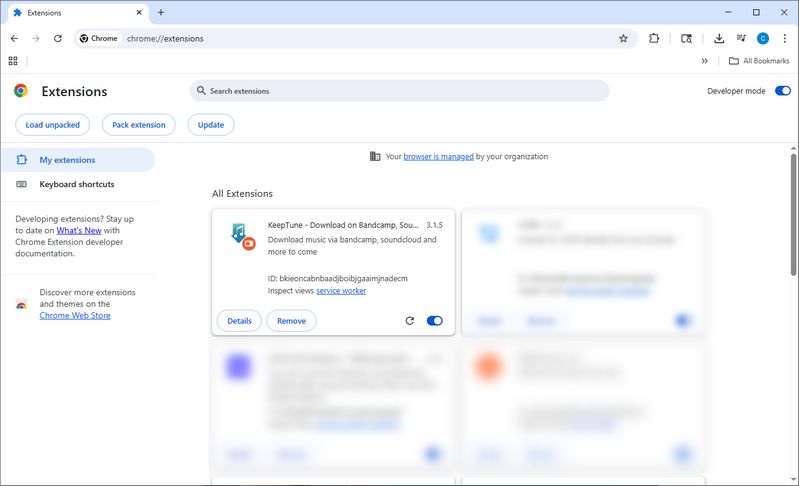Open the KeepTune service worker link
The height and width of the screenshot is (486, 799).
click(x=341, y=291)
